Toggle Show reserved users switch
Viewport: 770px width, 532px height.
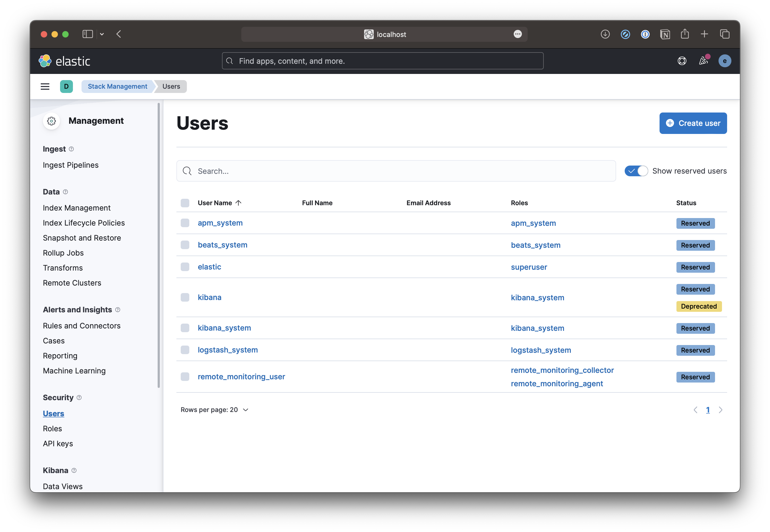(636, 171)
